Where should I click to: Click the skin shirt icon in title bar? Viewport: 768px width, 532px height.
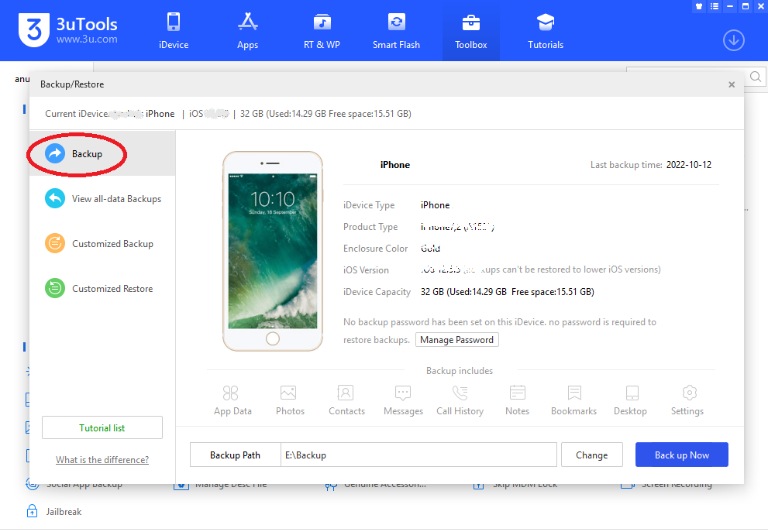pyautogui.click(x=699, y=6)
